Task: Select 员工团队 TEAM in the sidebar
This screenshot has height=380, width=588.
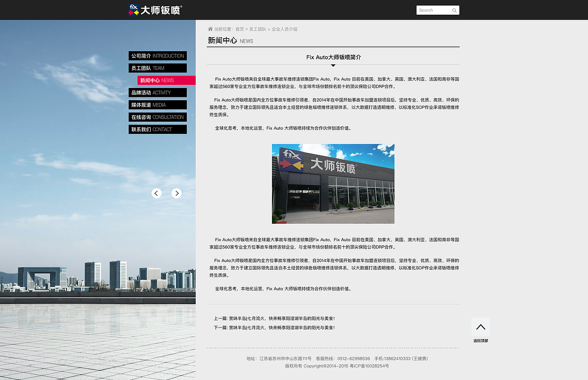Action: tap(158, 68)
